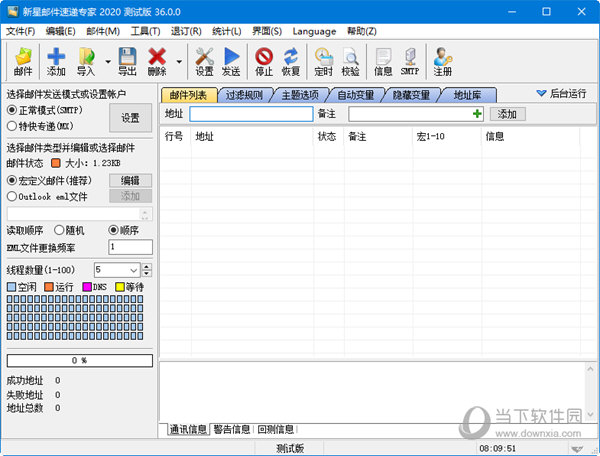
Task: Switch to the 地址库 tab
Action: [467, 95]
